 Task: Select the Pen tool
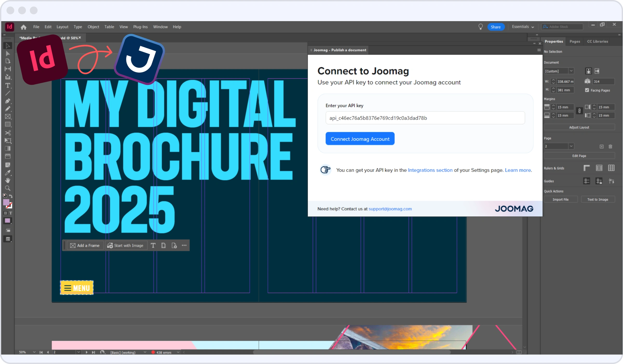(8, 101)
